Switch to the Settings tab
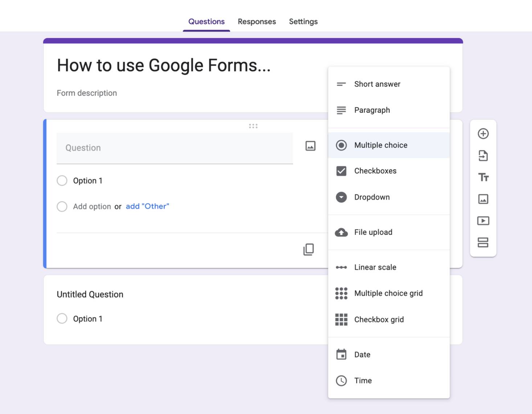Image resolution: width=532 pixels, height=414 pixels. 303,22
